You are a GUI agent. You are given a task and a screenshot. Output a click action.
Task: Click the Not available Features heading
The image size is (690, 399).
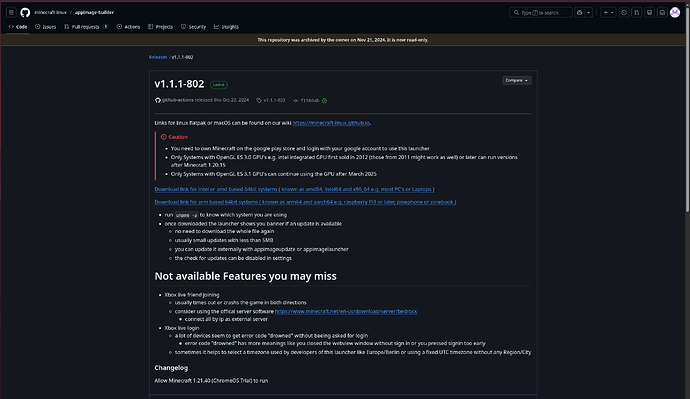[246, 276]
